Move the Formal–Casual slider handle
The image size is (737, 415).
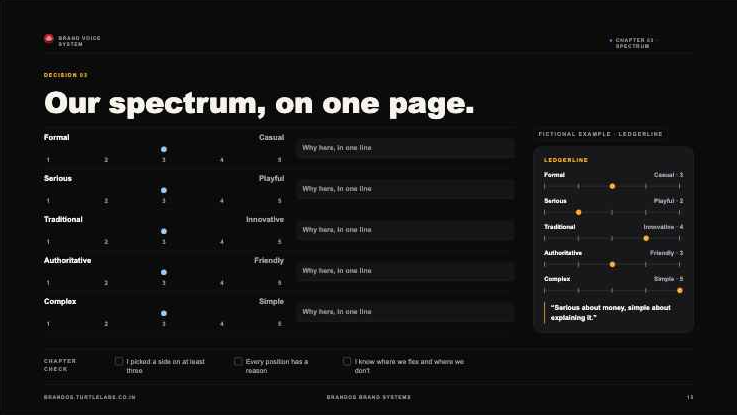(x=164, y=149)
